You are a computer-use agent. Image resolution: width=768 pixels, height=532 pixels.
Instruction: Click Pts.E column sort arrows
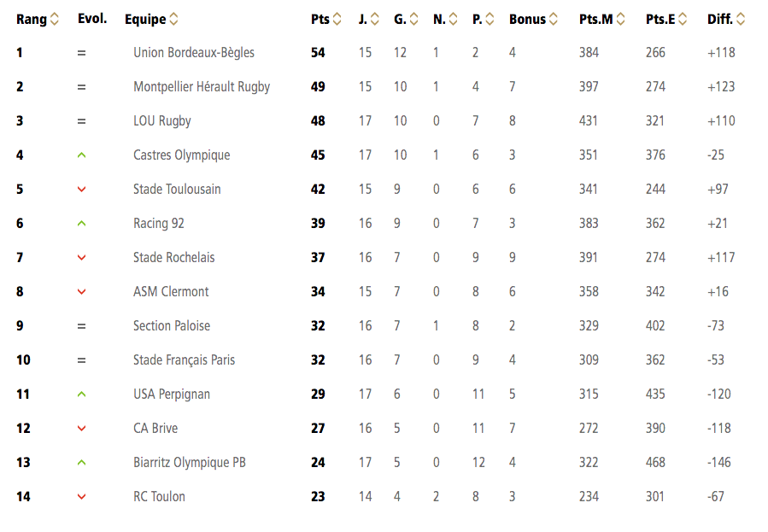683,19
